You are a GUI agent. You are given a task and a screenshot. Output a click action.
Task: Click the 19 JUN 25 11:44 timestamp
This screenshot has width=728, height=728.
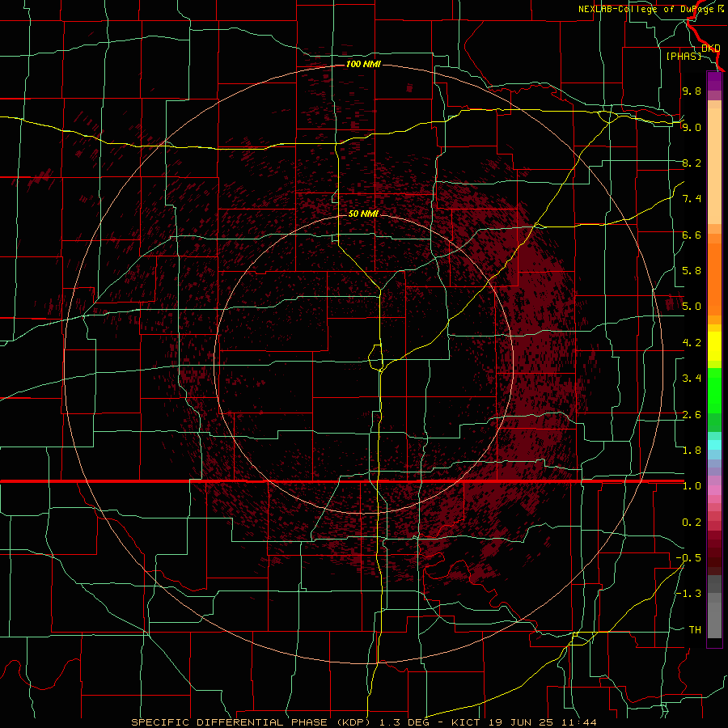542,722
